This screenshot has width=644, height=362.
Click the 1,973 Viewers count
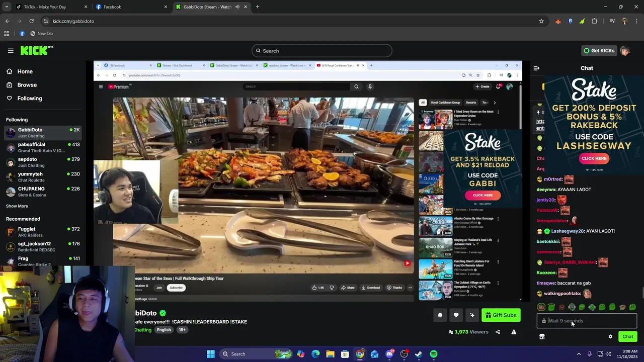[468, 332]
